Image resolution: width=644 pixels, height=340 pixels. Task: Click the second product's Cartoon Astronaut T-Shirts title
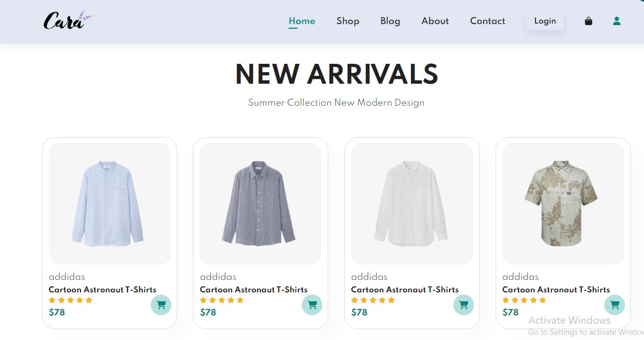pos(254,289)
